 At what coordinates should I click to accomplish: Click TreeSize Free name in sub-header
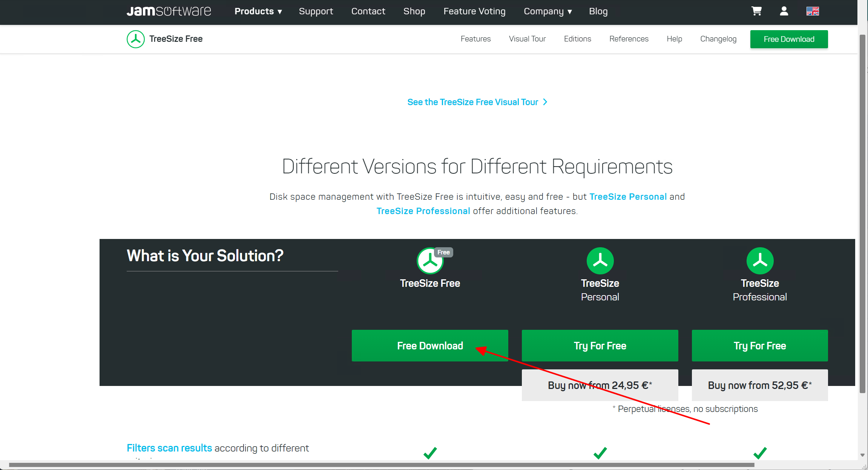click(176, 39)
